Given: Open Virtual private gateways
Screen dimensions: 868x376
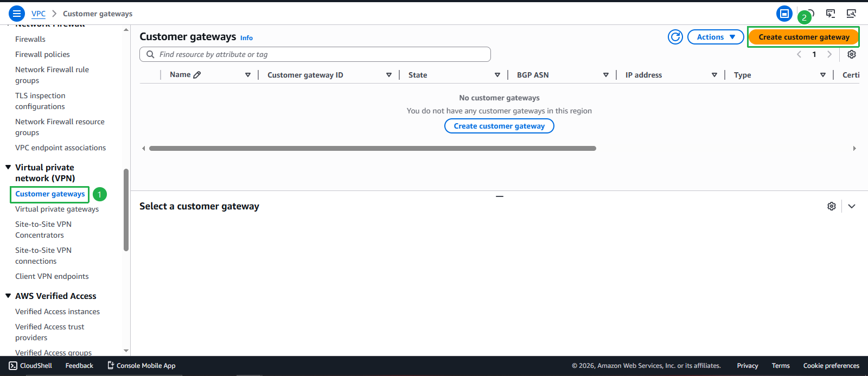Looking at the screenshot, I should click(x=57, y=209).
